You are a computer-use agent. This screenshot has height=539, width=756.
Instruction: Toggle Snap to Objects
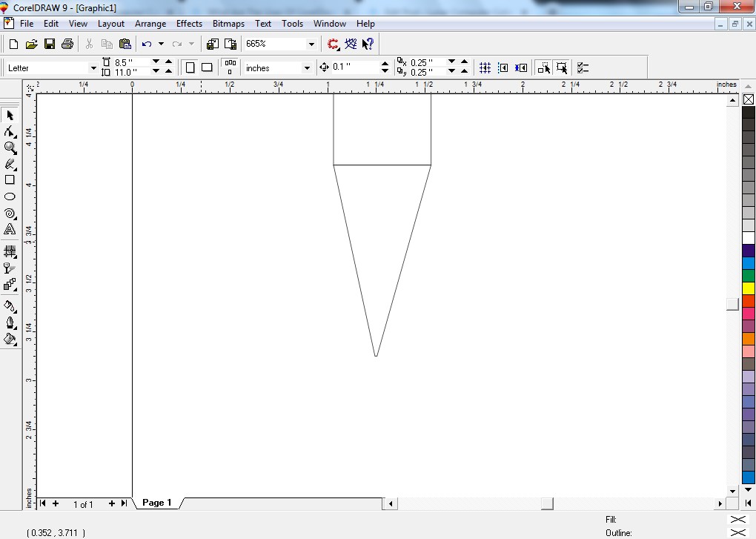[x=521, y=68]
